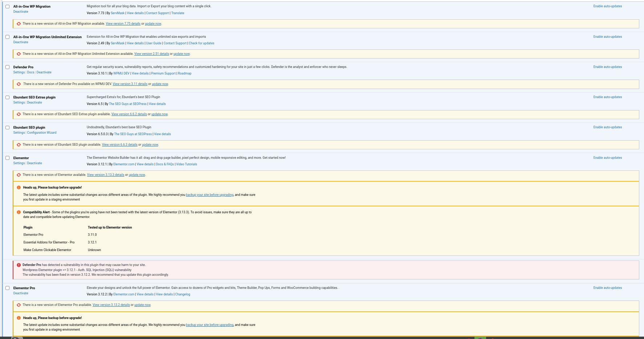Open the Ebundant SEO Configuration Wizard

(42, 133)
